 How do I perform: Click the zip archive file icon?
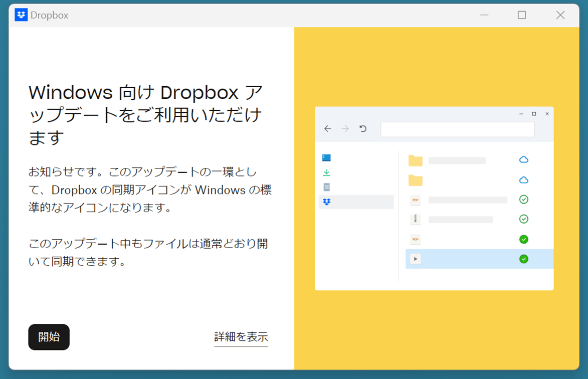pos(415,219)
